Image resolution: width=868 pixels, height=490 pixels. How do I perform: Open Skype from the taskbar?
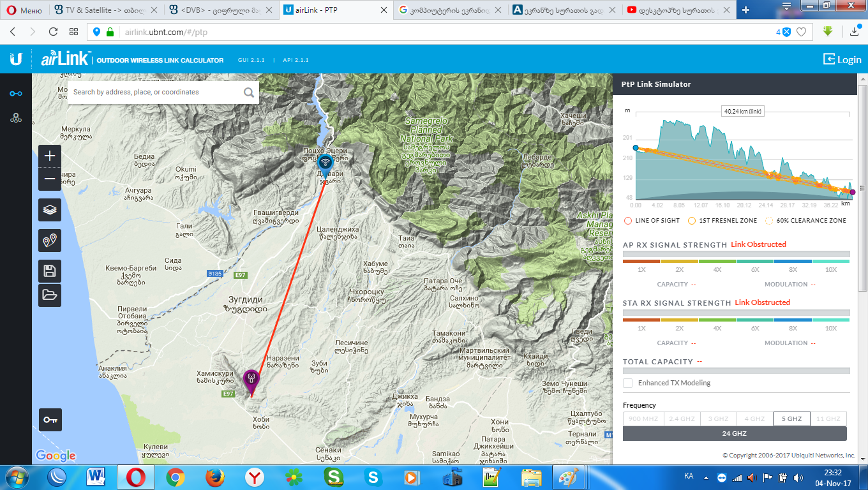pyautogui.click(x=373, y=477)
